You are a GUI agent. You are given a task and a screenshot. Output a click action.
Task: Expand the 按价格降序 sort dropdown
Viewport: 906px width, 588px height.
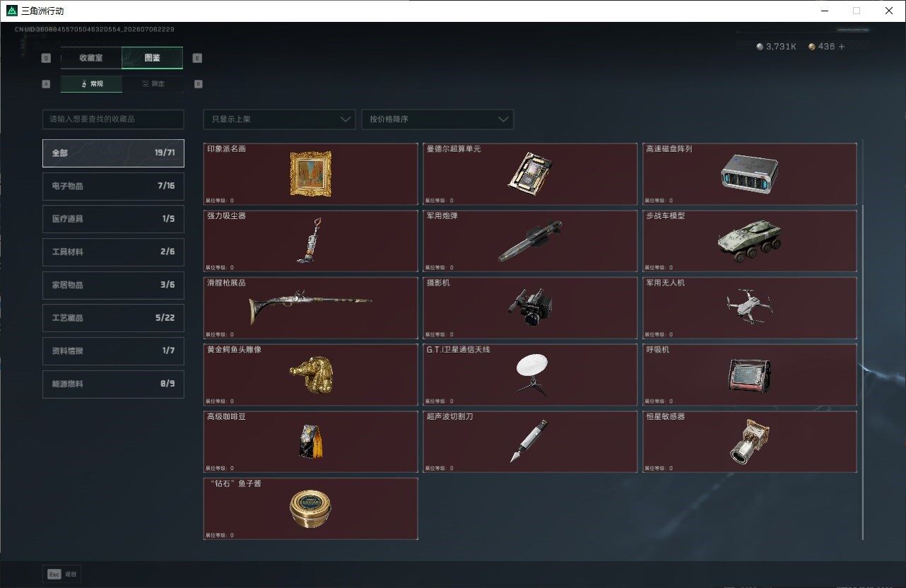click(437, 119)
